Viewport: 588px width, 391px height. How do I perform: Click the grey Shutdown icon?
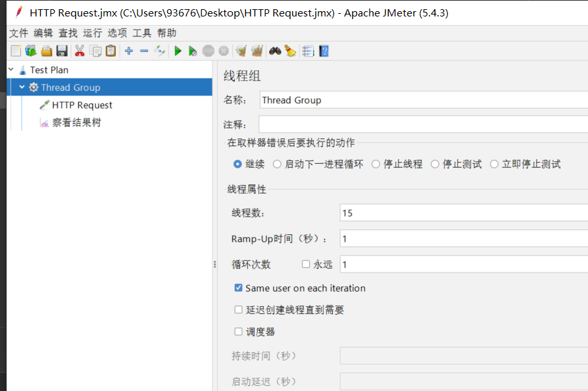(x=224, y=51)
